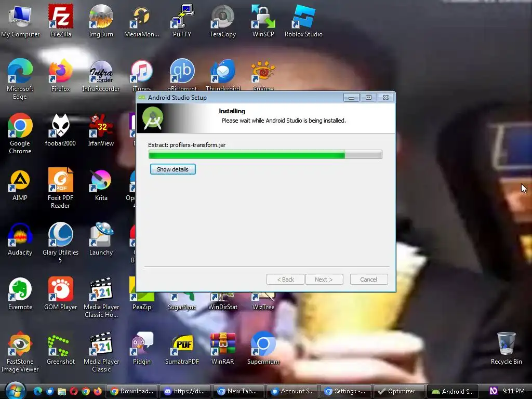The height and width of the screenshot is (399, 532).
Task: Launch the PuTTY shortcut
Action: click(x=182, y=20)
